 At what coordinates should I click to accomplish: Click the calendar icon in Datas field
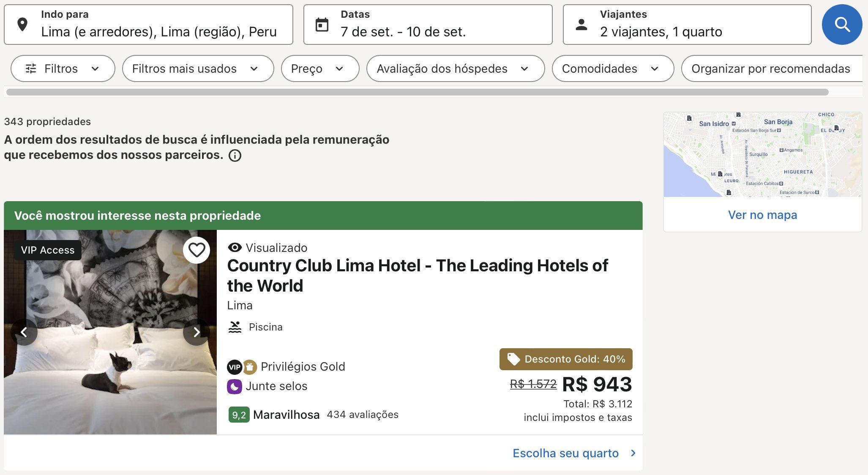pyautogui.click(x=322, y=25)
